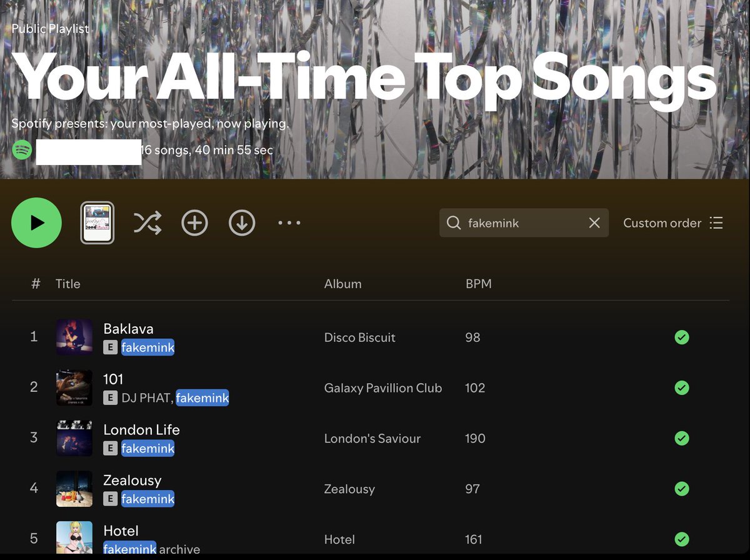Select the 101 song title
The image size is (750, 560).
click(113, 379)
